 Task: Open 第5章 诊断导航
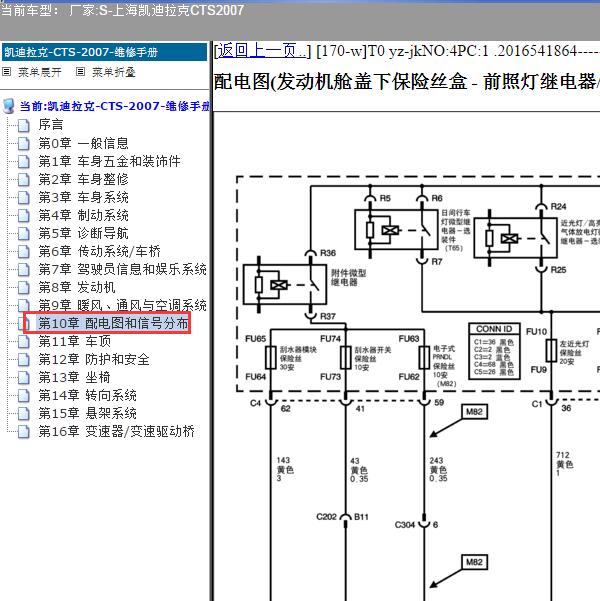pyautogui.click(x=83, y=233)
